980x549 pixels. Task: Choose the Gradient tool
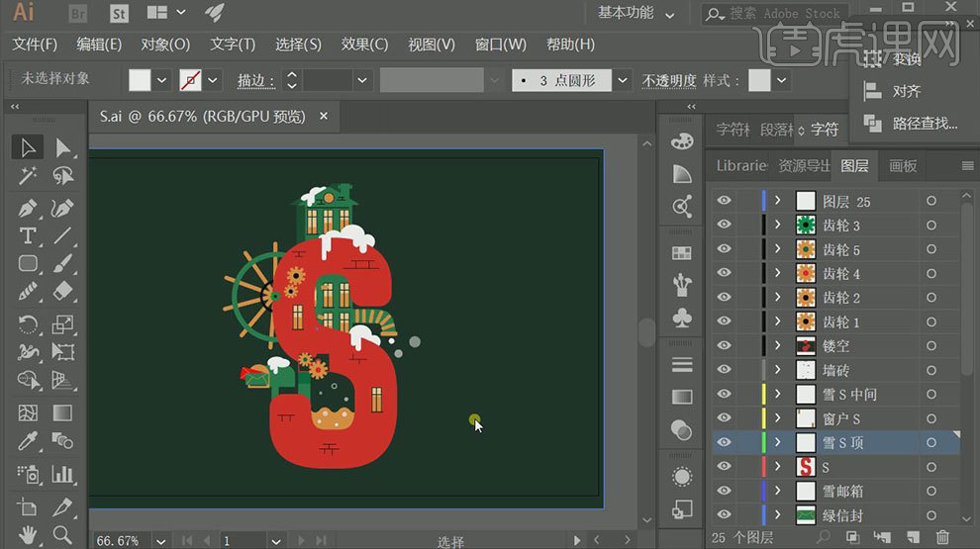[62, 412]
